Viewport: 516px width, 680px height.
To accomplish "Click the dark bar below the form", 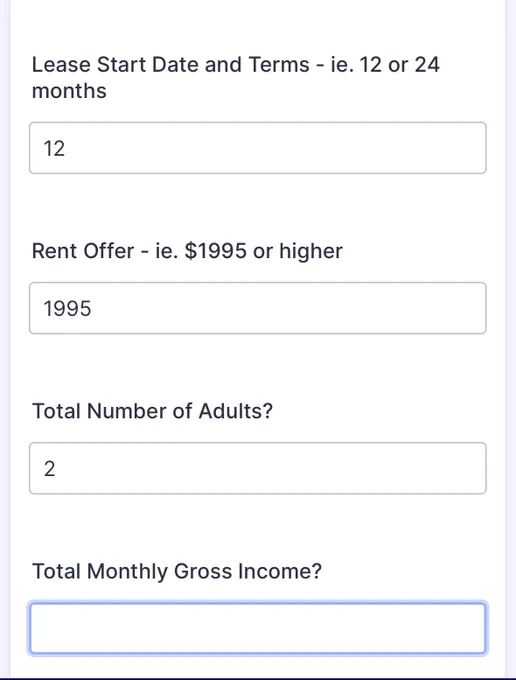I will (x=258, y=678).
